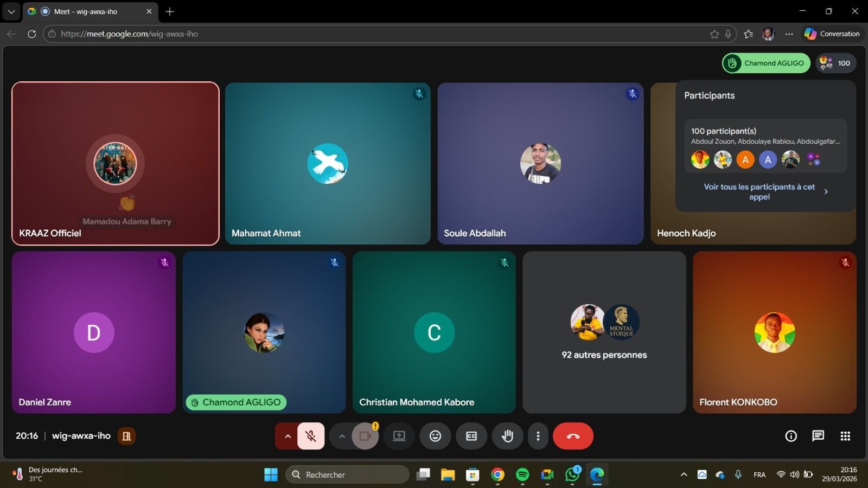Go back in the browser
The height and width of the screenshot is (488, 868).
tap(11, 34)
